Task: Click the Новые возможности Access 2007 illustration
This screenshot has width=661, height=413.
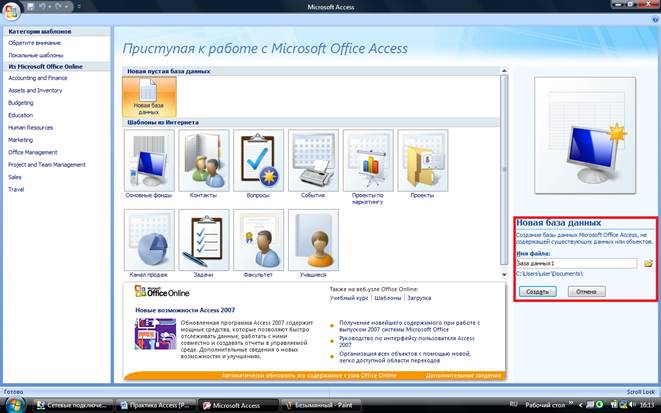Action: tap(156, 334)
